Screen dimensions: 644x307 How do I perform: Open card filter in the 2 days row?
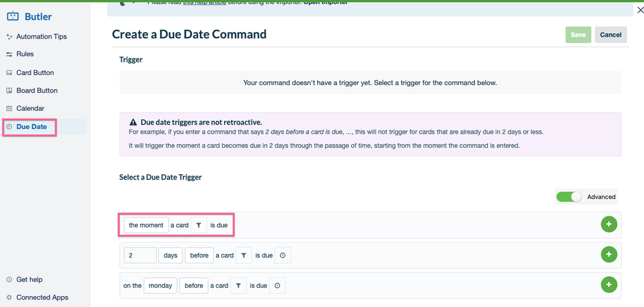tap(244, 256)
